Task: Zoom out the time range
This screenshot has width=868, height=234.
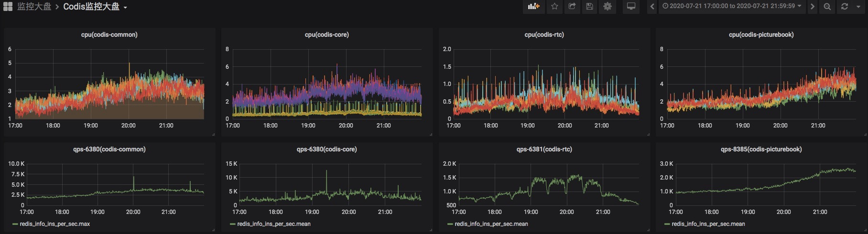Action: click(x=827, y=7)
